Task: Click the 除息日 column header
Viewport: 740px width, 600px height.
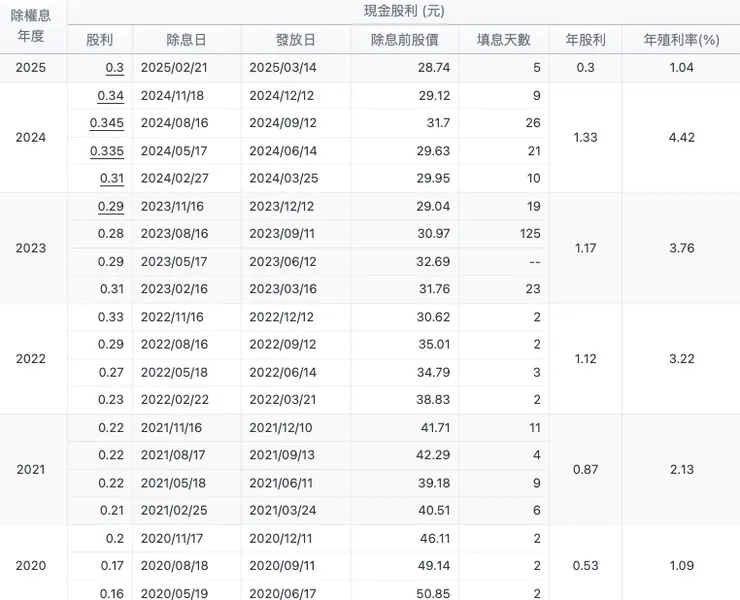Action: [x=187, y=40]
